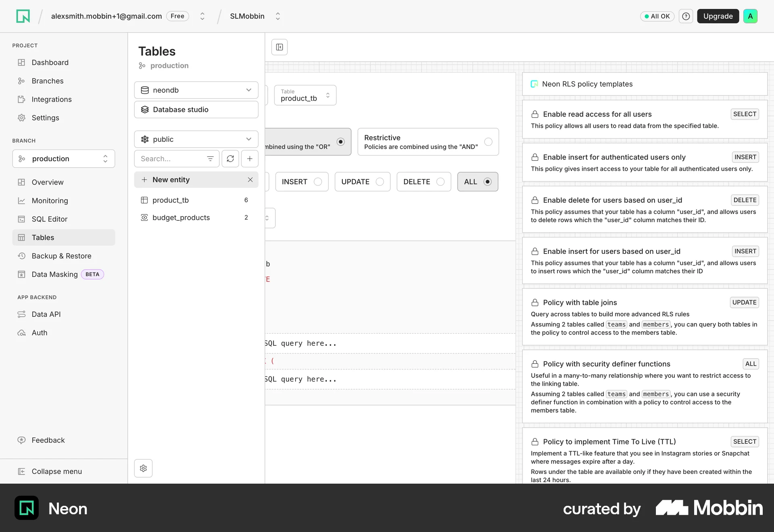This screenshot has height=532, width=774.
Task: Open the search filter icon
Action: (210, 159)
